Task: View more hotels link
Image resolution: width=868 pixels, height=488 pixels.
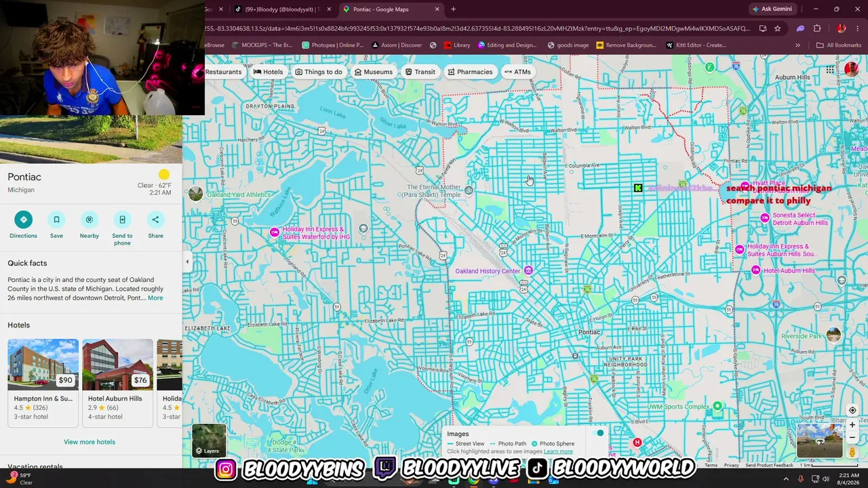Action: coord(90,442)
